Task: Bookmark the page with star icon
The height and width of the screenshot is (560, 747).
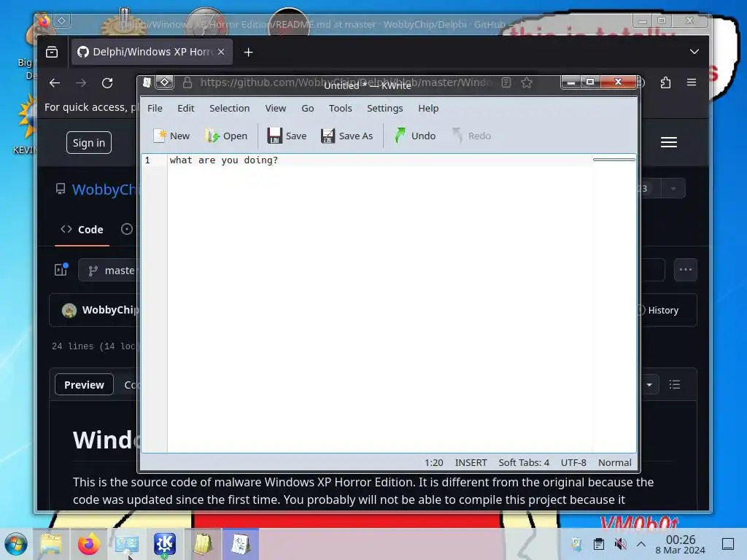Action: coord(527,82)
